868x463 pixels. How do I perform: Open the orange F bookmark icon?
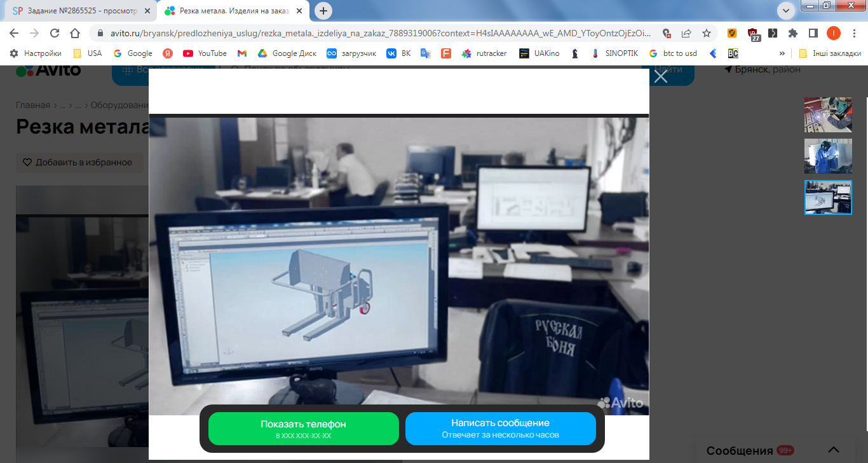446,53
